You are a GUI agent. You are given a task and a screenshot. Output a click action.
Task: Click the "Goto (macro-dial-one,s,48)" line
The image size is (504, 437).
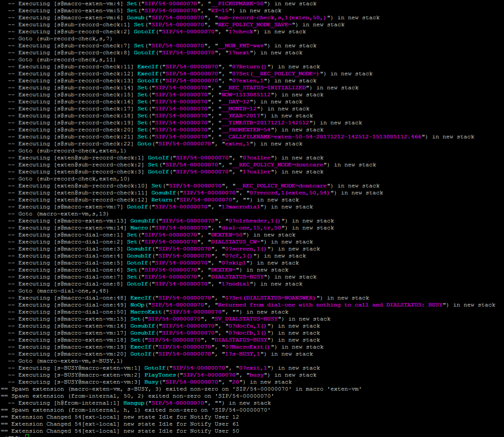(x=63, y=291)
